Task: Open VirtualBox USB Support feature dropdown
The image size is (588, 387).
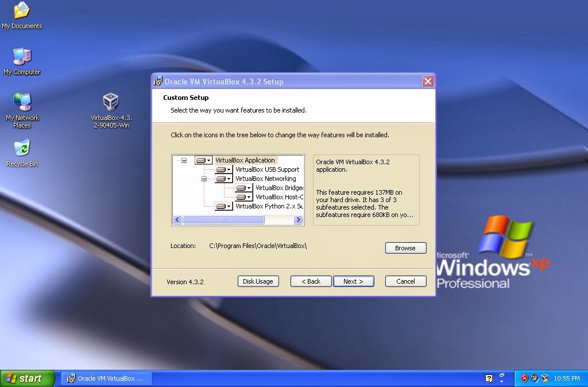Action: click(x=224, y=169)
